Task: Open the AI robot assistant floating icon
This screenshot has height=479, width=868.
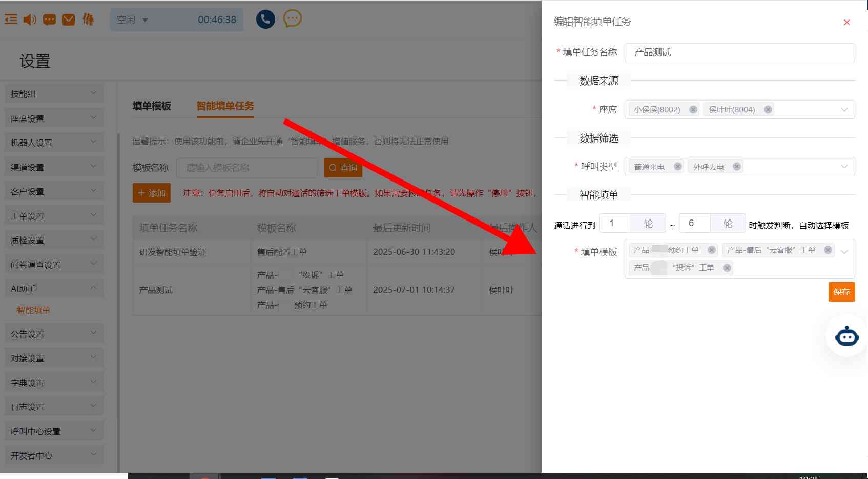Action: point(847,336)
